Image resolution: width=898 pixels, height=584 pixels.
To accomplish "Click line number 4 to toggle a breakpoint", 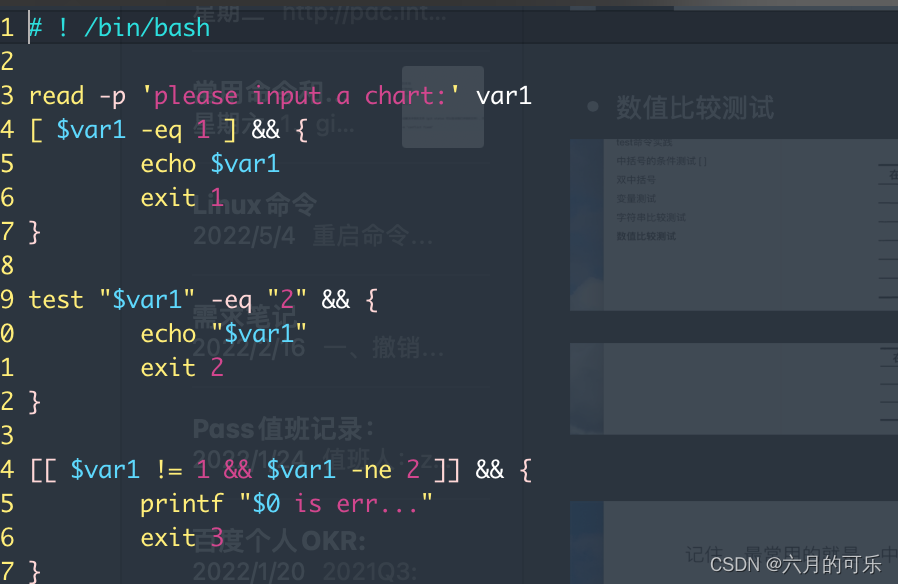I will point(8,129).
